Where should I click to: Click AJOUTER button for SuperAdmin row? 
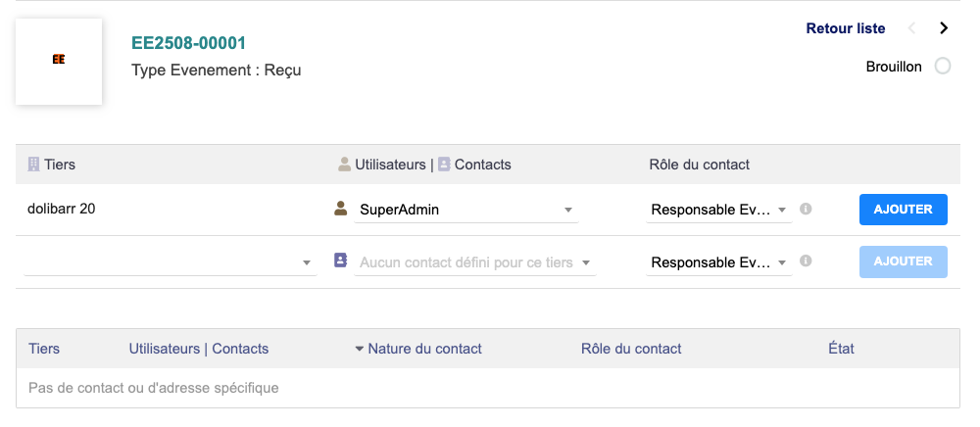pos(903,210)
